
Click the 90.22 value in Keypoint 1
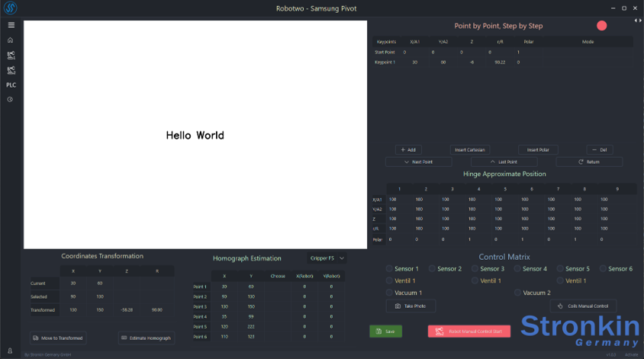[500, 63]
